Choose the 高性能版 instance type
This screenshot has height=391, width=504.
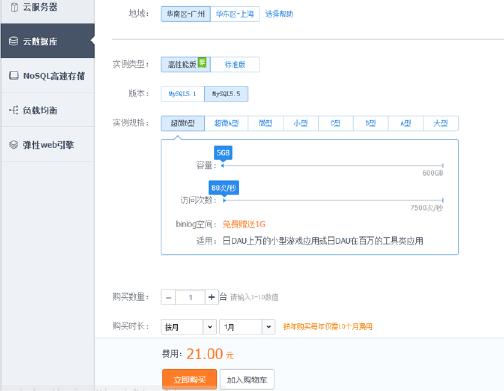point(186,64)
